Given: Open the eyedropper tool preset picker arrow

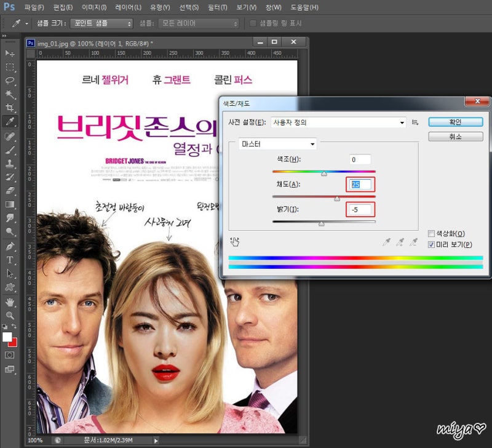Looking at the screenshot, I should (26, 23).
